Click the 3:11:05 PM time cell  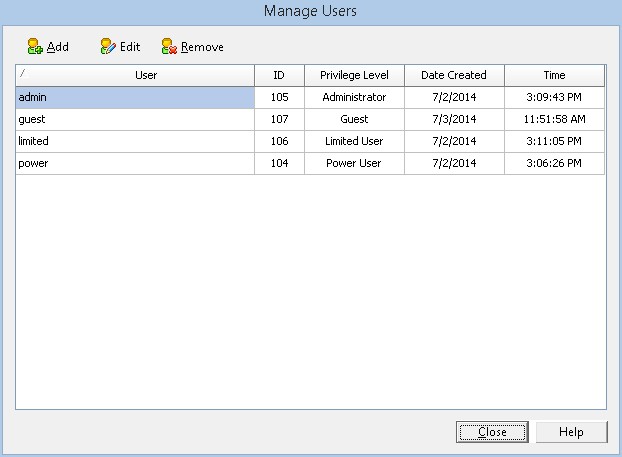554,141
